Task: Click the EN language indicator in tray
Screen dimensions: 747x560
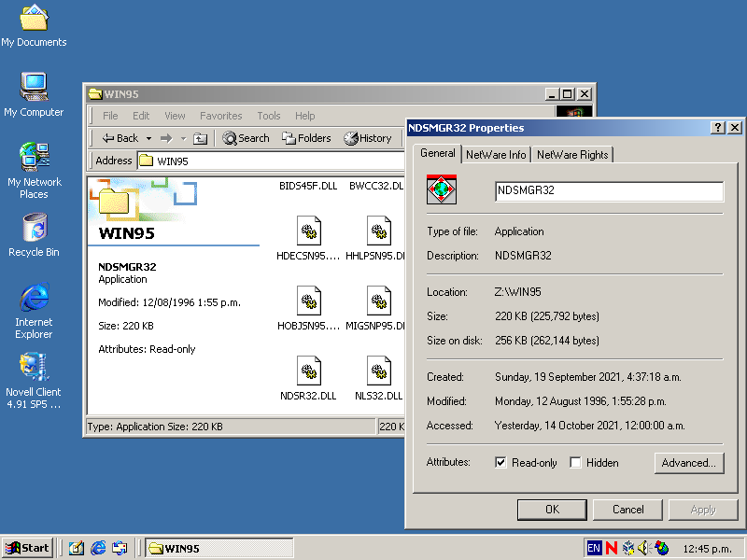Action: tap(594, 548)
